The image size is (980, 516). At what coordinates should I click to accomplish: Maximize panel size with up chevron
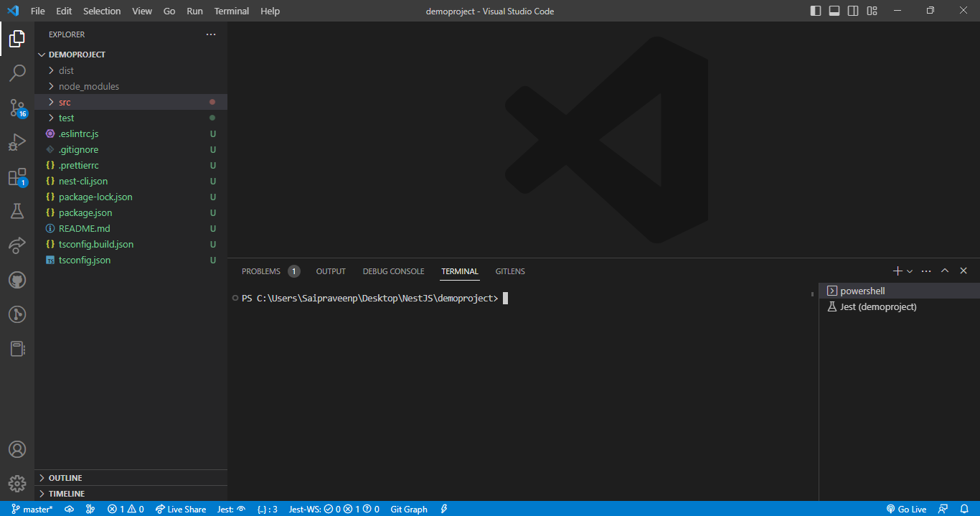(x=945, y=271)
